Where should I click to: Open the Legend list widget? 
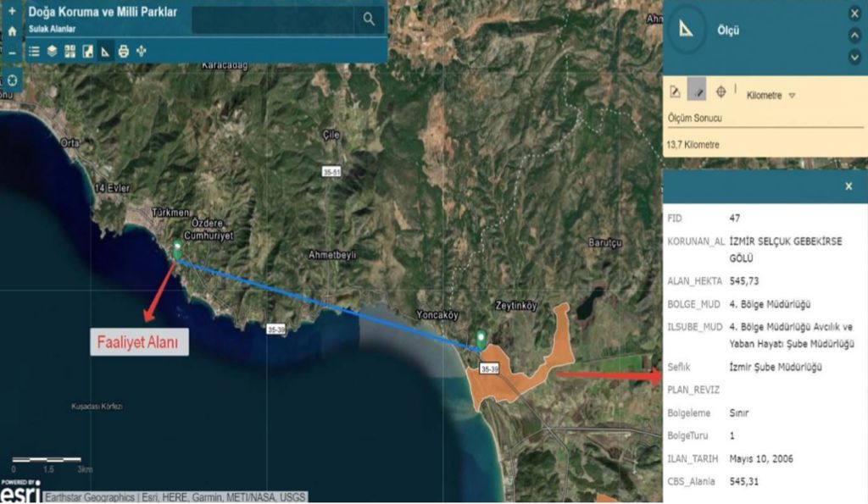[x=34, y=51]
